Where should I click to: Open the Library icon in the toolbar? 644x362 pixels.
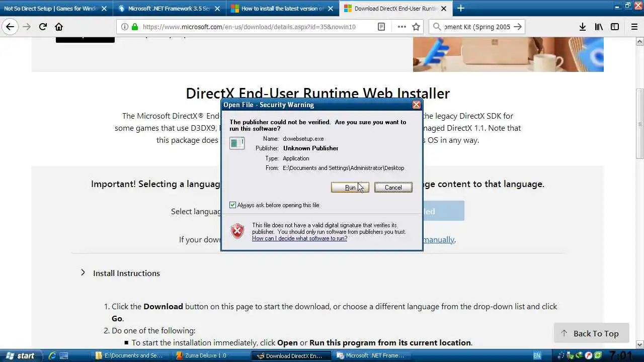[x=598, y=27]
